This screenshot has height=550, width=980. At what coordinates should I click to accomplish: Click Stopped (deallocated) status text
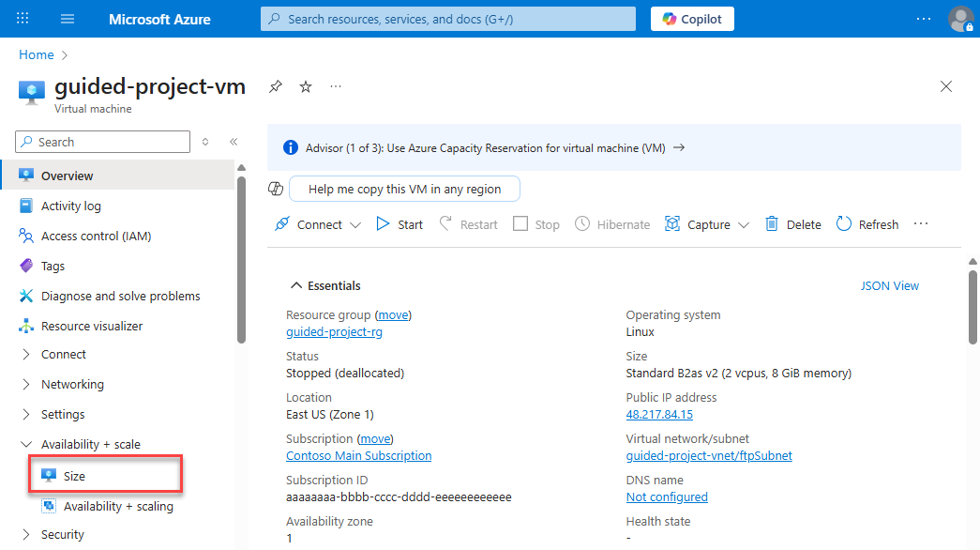345,374
